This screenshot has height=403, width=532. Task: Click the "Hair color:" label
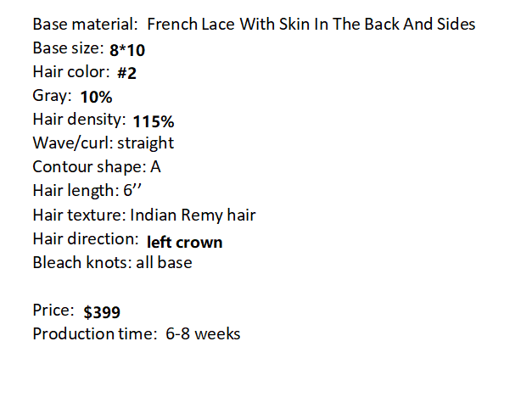click(71, 71)
